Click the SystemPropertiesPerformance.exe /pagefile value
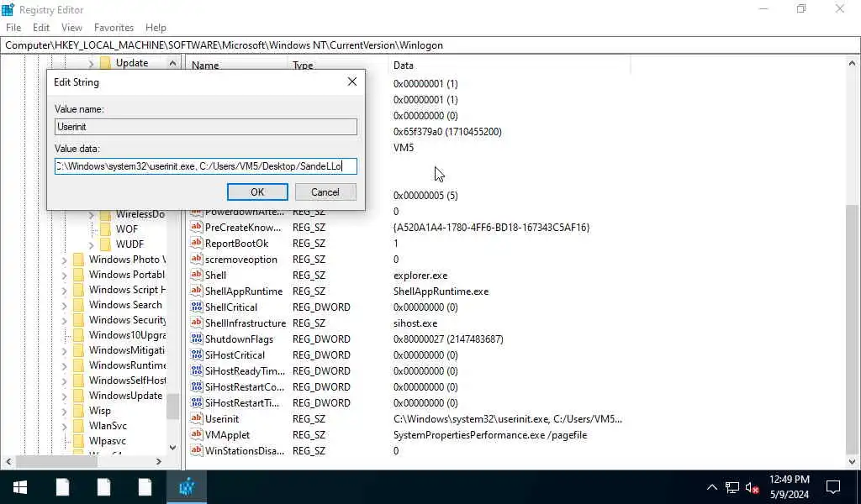This screenshot has width=861, height=504. pyautogui.click(x=490, y=435)
